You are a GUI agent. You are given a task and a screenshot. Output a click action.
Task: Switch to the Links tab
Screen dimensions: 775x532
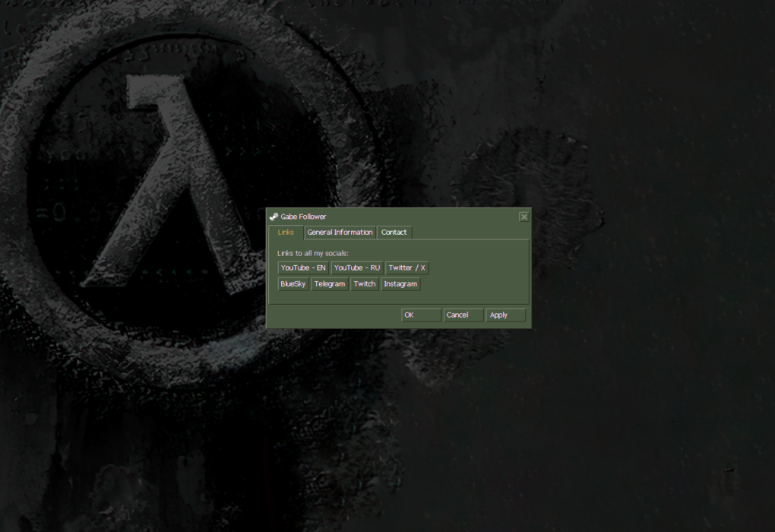tap(286, 233)
